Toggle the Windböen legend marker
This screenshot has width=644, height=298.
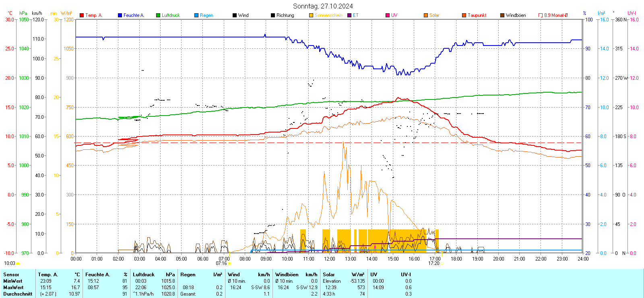click(x=502, y=15)
